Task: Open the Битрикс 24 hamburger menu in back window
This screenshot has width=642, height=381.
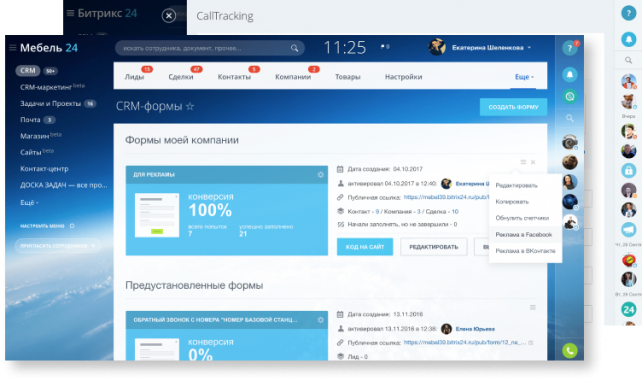Action: 70,13
